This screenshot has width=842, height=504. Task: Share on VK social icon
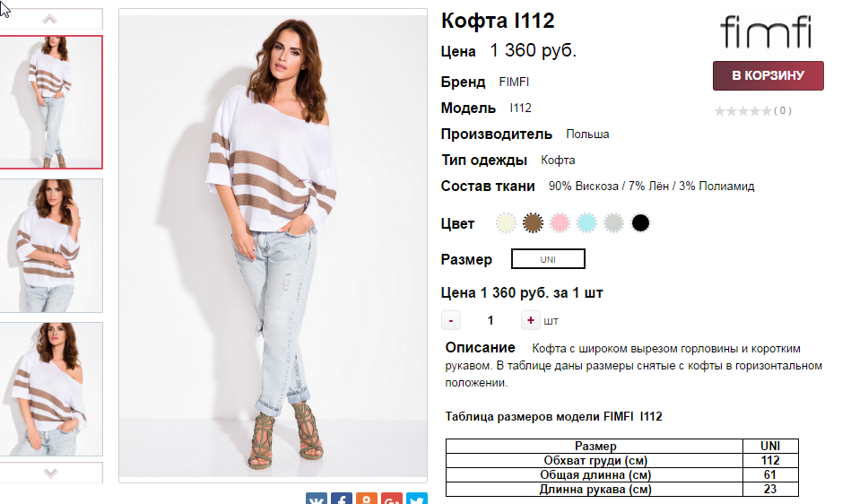(x=317, y=498)
